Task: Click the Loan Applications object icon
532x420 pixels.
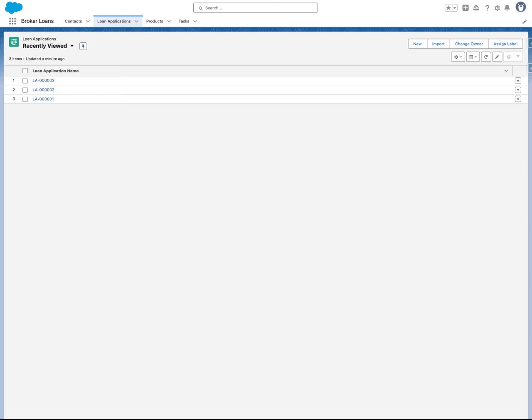Action: tap(14, 42)
